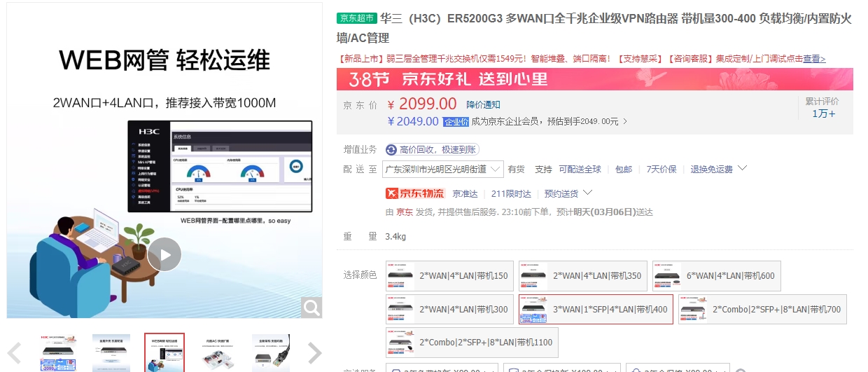The width and height of the screenshot is (868, 372).
Task: Open the magnifier zoom icon on product image
Action: 311,307
